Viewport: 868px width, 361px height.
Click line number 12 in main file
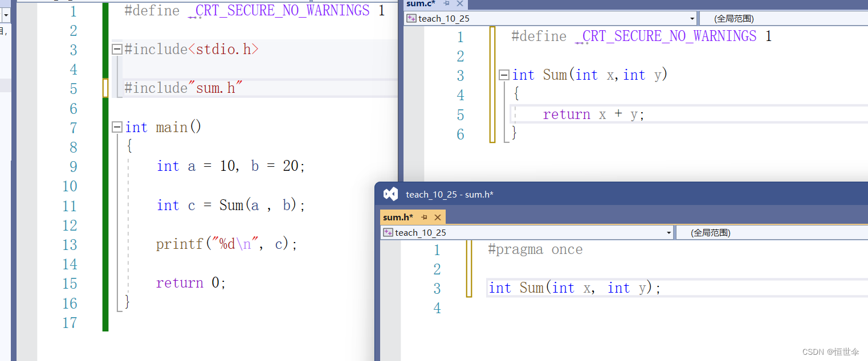[70, 225]
